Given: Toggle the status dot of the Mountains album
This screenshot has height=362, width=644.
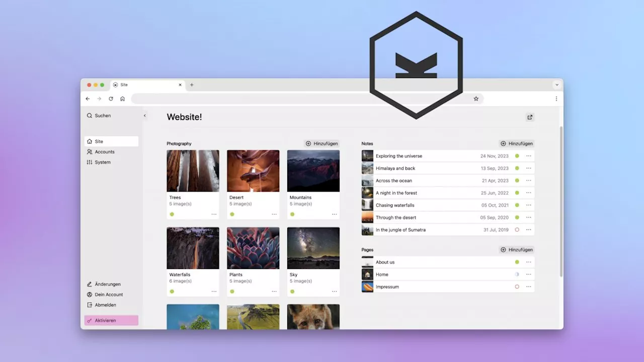Looking at the screenshot, I should point(292,214).
